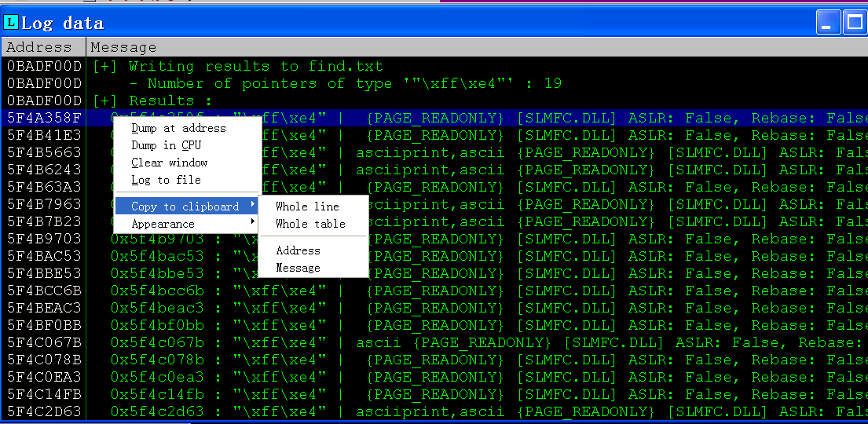Select address row 5F4BCC6B
868x424 pixels.
coord(44,291)
